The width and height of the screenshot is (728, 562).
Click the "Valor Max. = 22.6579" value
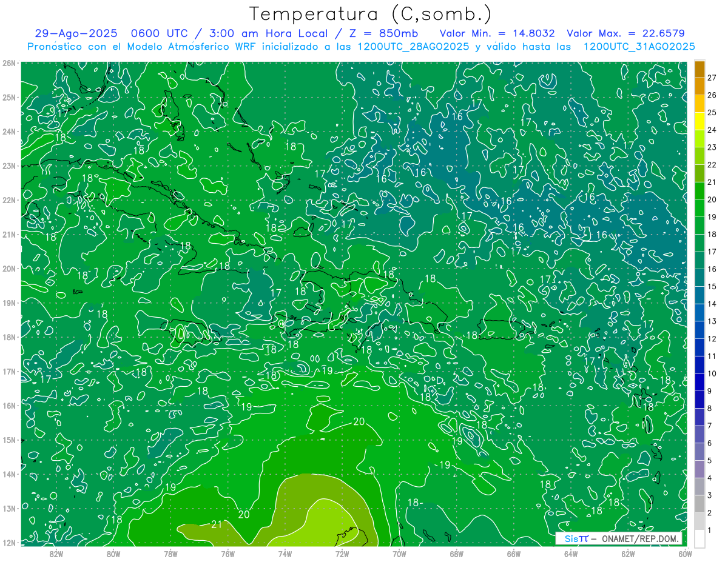tap(626, 33)
